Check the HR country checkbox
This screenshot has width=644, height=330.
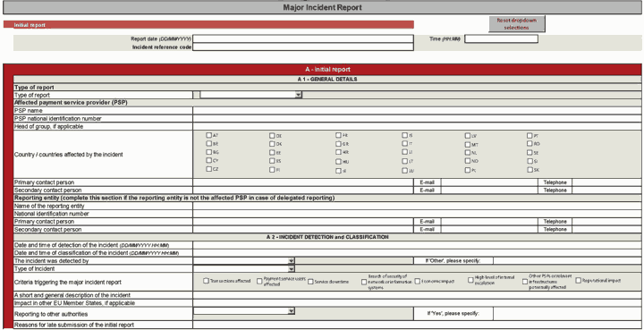[338, 152]
